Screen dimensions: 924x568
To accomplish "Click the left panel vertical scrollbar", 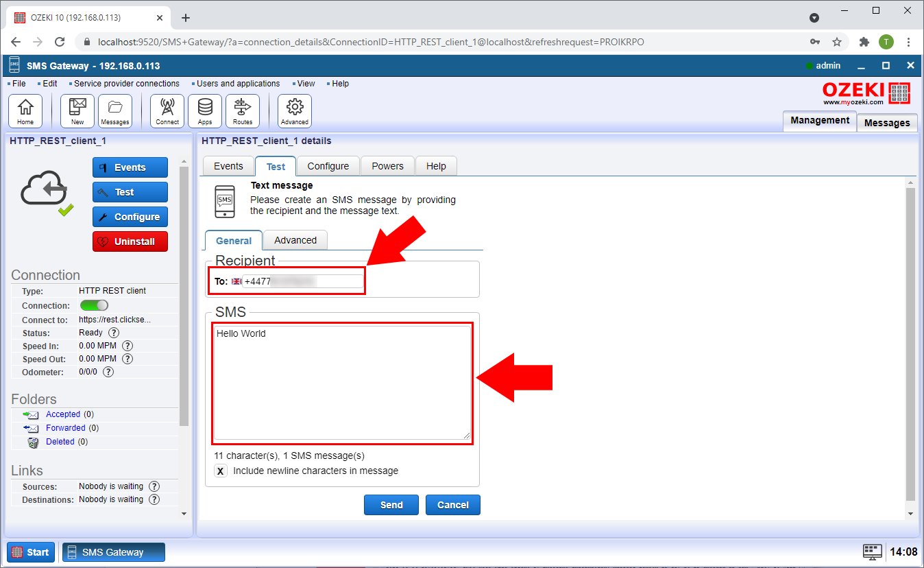I will pos(183,295).
